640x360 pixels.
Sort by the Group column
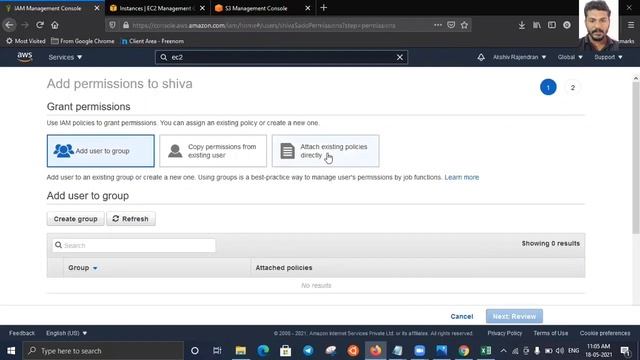click(x=83, y=268)
